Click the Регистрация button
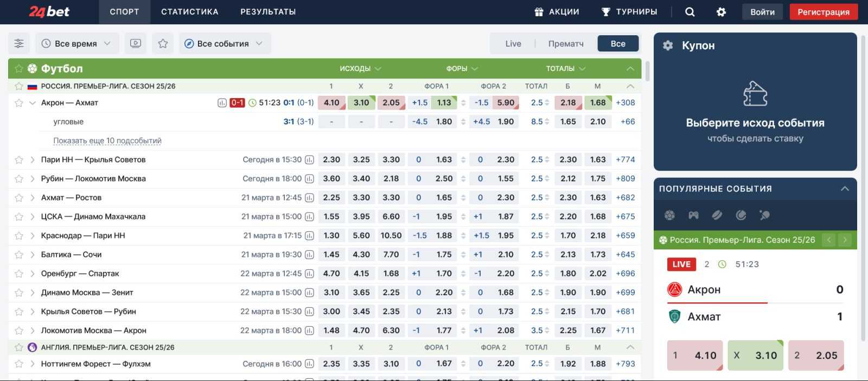Viewport: 868px width, 381px height. [824, 12]
